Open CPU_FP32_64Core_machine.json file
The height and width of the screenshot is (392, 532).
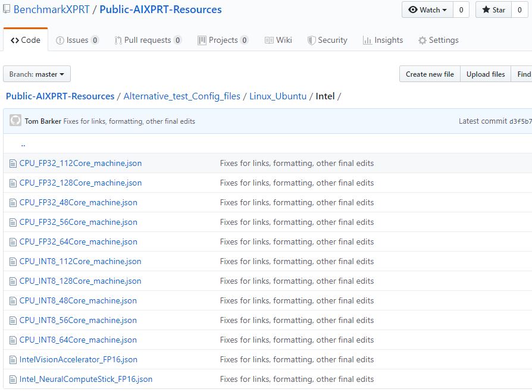(79, 242)
